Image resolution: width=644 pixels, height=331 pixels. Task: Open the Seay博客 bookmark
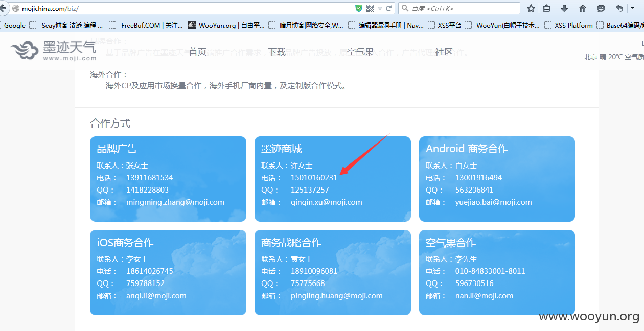[x=66, y=25]
